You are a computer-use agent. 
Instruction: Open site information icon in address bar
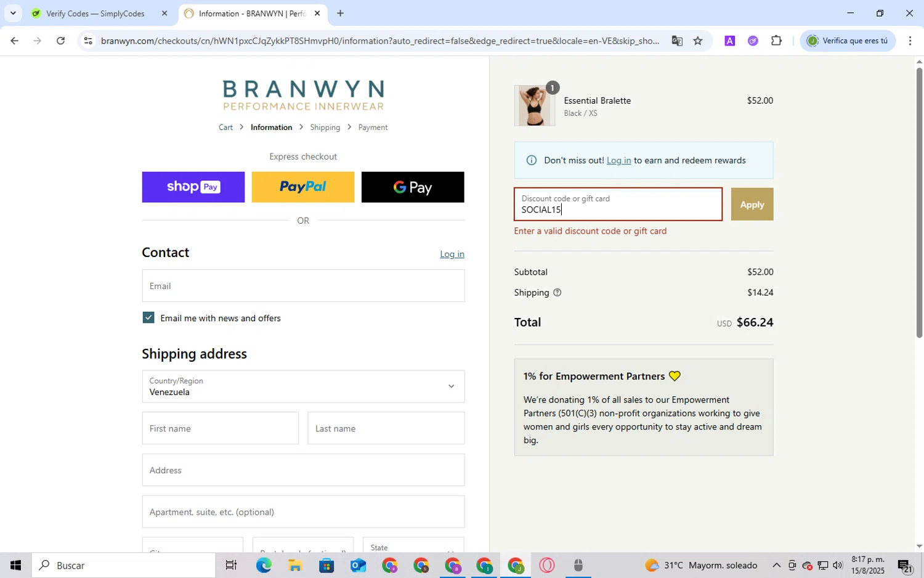point(88,41)
